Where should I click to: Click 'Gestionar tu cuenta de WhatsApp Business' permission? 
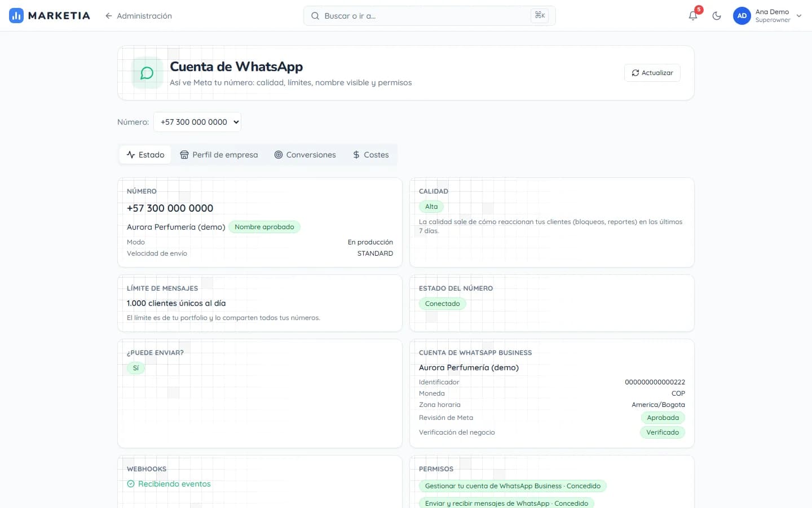513,486
